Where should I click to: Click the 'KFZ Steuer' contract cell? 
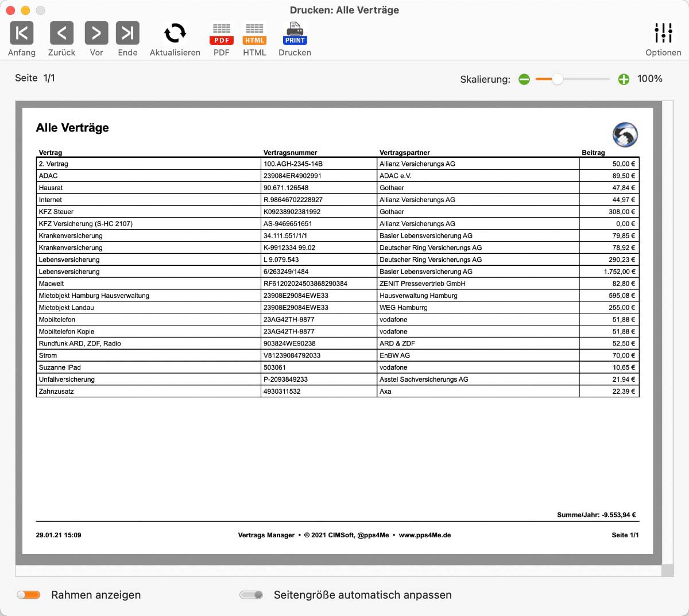click(148, 212)
